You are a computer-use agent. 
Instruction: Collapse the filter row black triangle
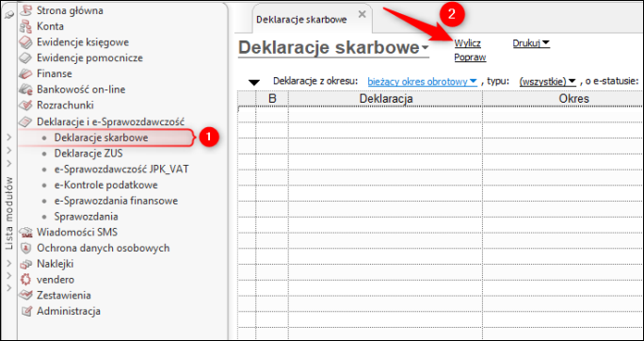coord(254,83)
